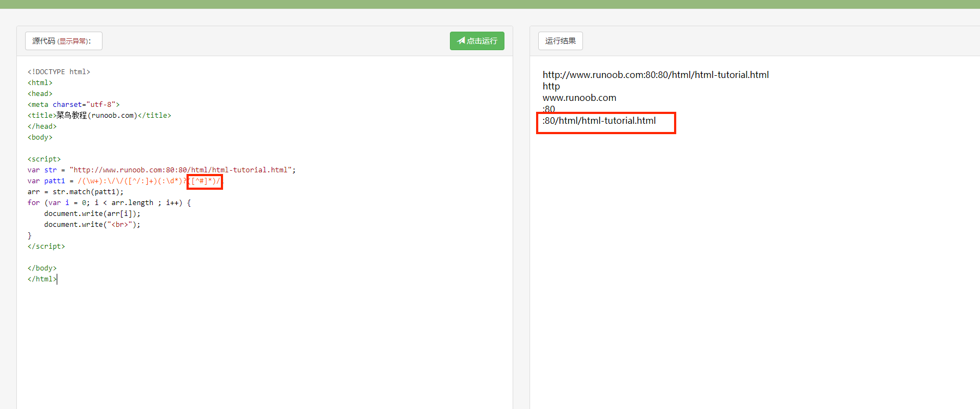Screen dimensions: 980x409
Task: Click the full URL output result line
Action: coord(656,75)
